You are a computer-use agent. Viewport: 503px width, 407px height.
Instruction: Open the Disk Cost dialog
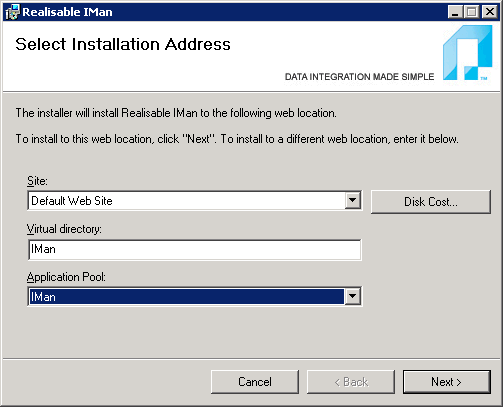pyautogui.click(x=431, y=202)
